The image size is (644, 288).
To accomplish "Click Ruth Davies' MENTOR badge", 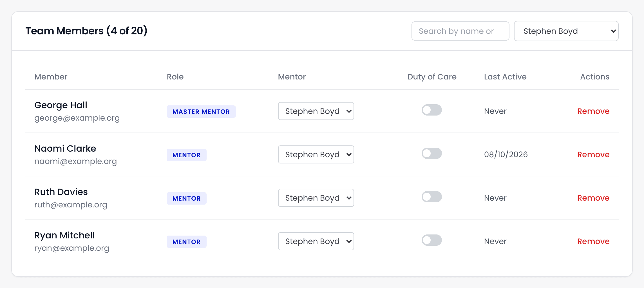I will (x=186, y=198).
